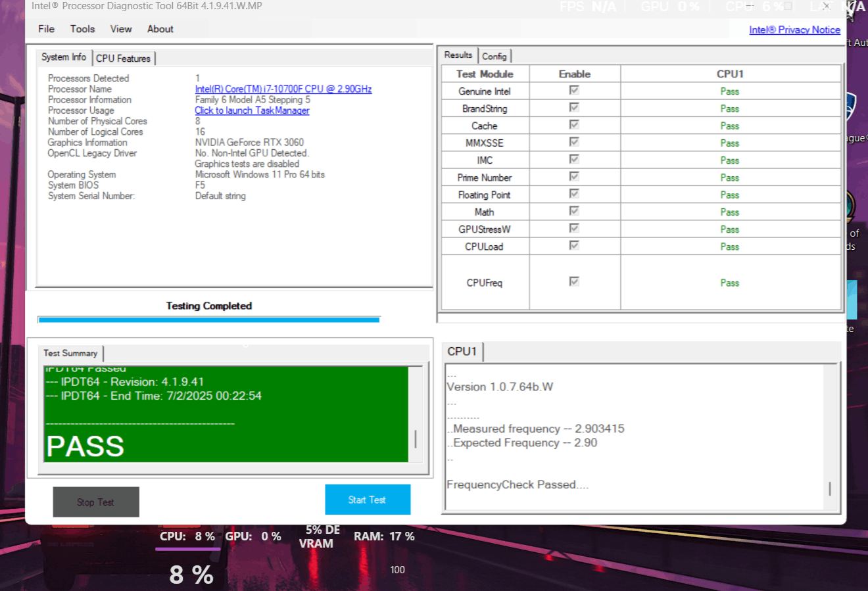Click the Measured frequency 2.903415 line
Screen dimensions: 868x591
536,429
